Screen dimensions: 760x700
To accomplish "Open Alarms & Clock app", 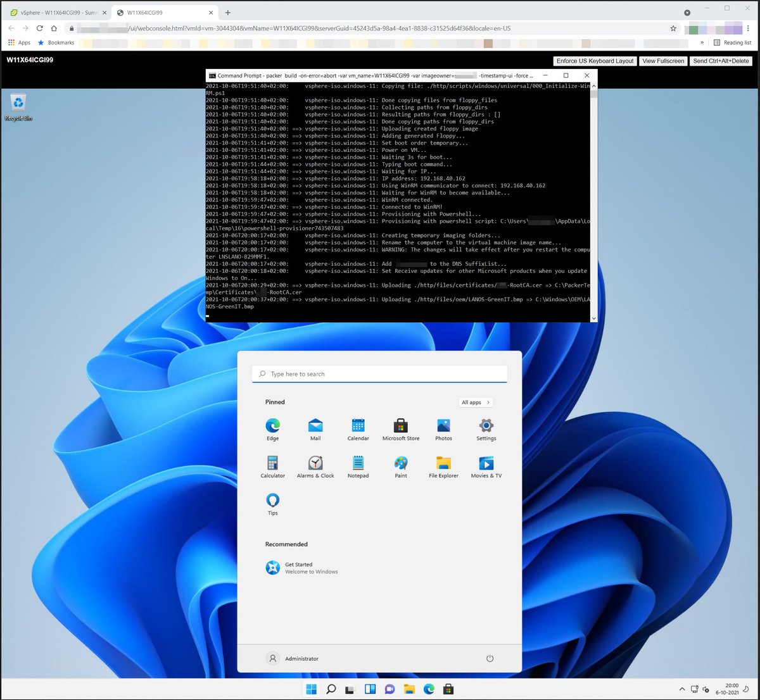I will 315,466.
